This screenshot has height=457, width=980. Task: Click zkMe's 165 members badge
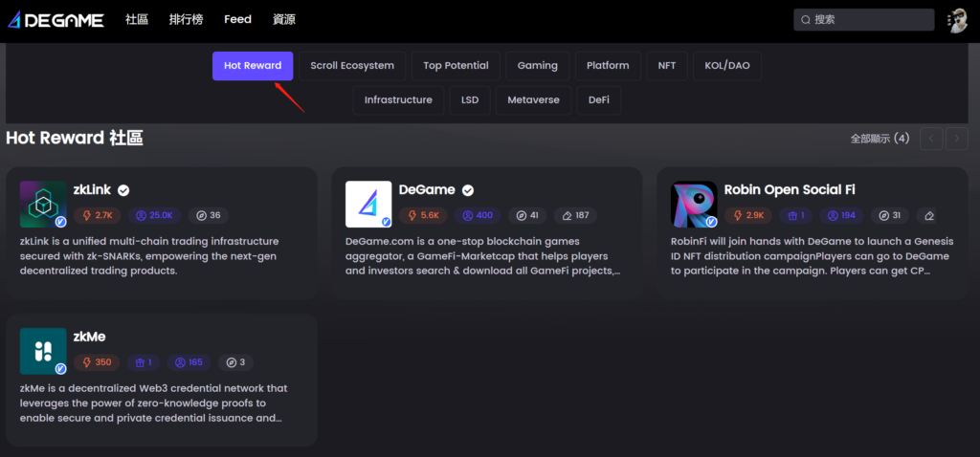click(x=189, y=362)
